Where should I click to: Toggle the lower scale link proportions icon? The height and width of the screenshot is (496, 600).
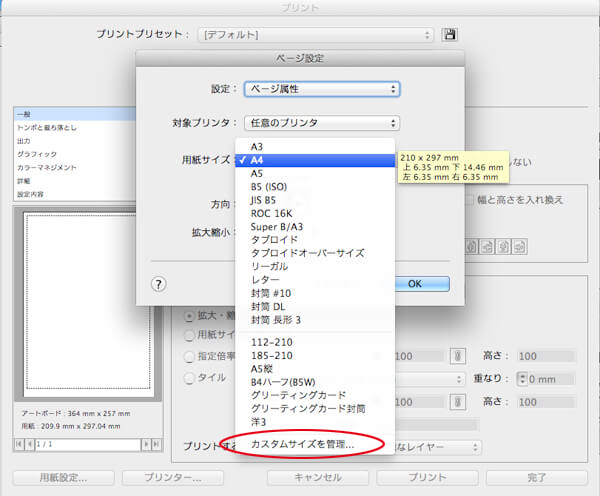[457, 402]
